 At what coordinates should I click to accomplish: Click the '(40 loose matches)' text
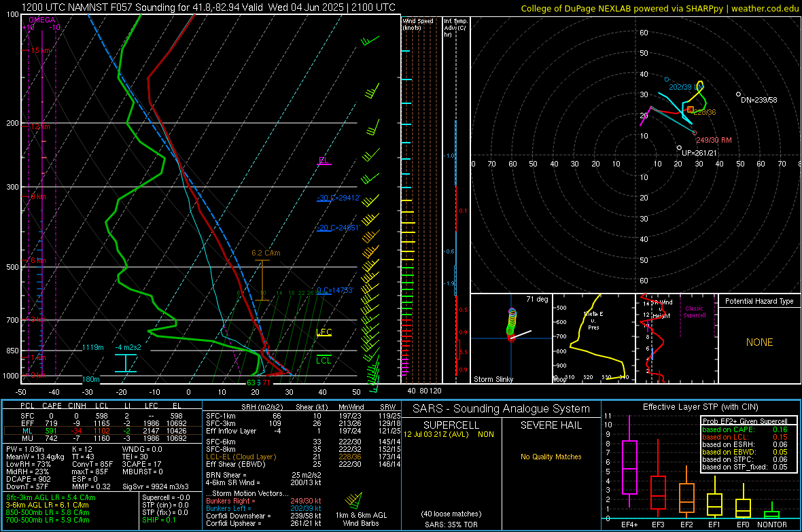click(451, 514)
